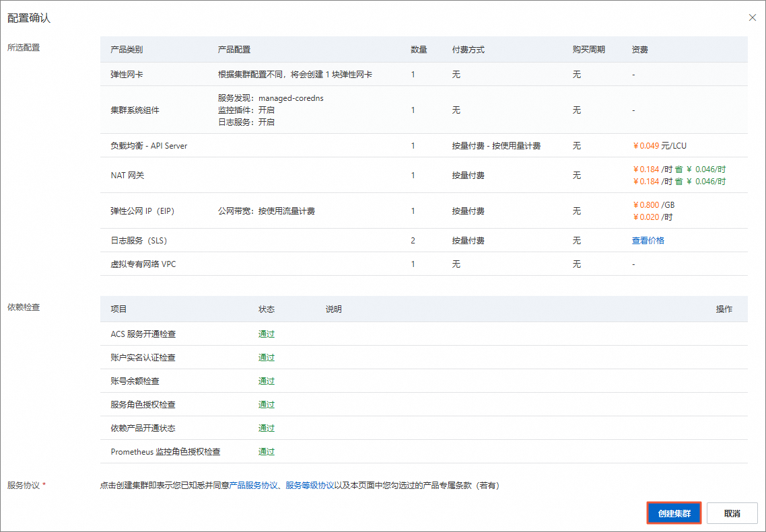Select the 依赖检查 section label
Viewport: 766px width, 532px height.
[24, 307]
